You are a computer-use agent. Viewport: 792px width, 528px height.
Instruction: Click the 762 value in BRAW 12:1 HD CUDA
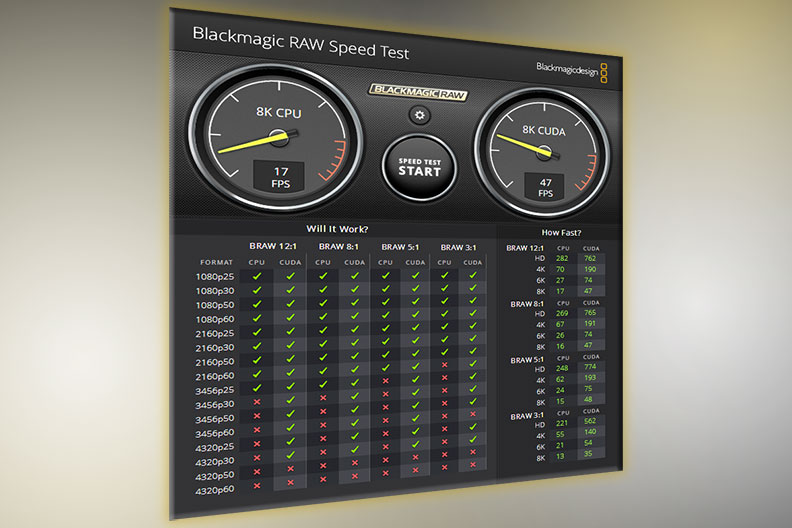click(590, 258)
